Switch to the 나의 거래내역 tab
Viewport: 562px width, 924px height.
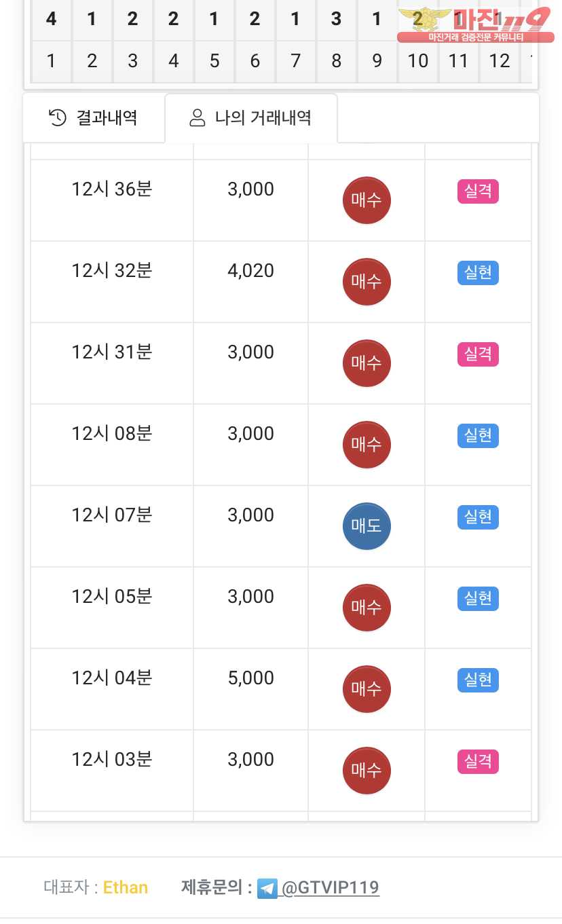click(x=250, y=118)
